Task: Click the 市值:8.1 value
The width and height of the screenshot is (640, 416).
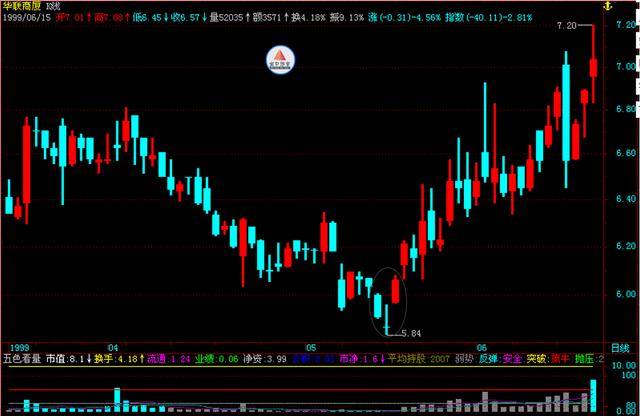Action: click(x=65, y=359)
